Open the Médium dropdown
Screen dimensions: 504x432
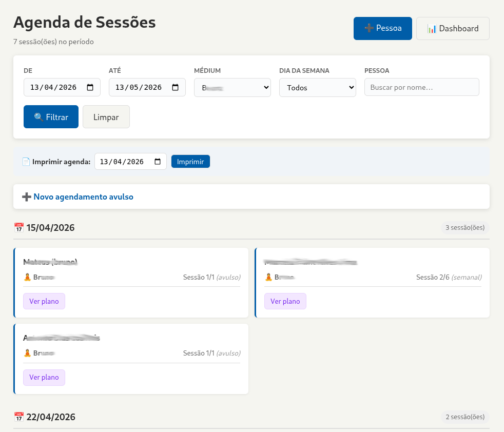(232, 87)
